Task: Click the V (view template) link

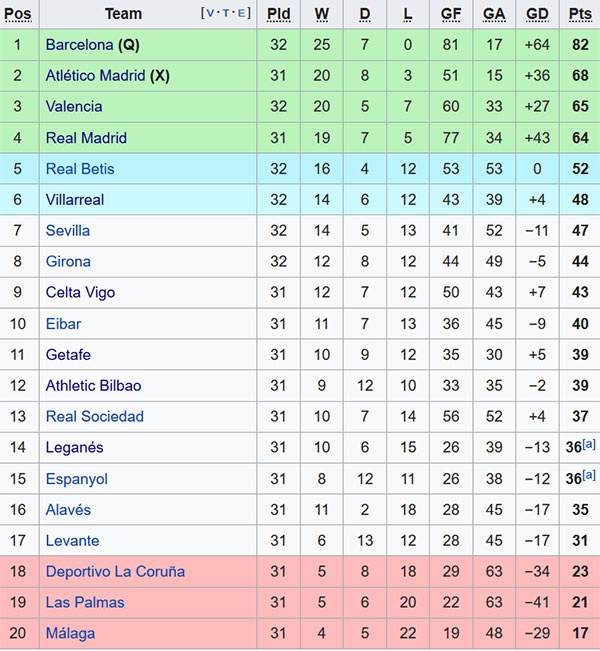Action: pyautogui.click(x=211, y=14)
